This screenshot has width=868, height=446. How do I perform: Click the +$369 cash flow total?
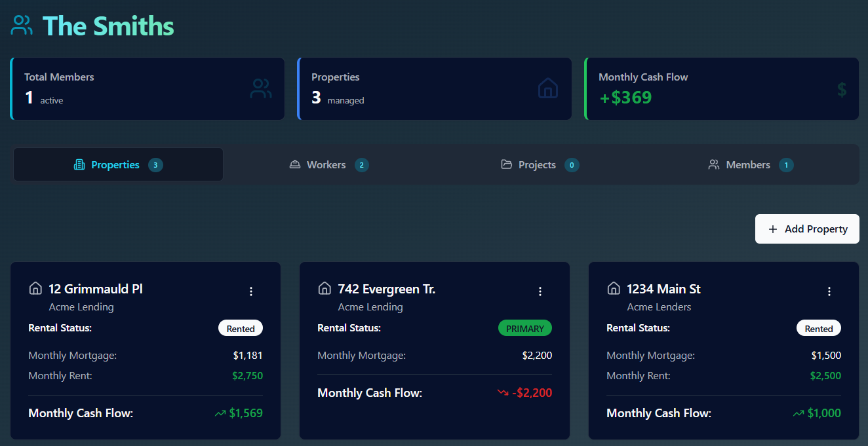pyautogui.click(x=625, y=98)
